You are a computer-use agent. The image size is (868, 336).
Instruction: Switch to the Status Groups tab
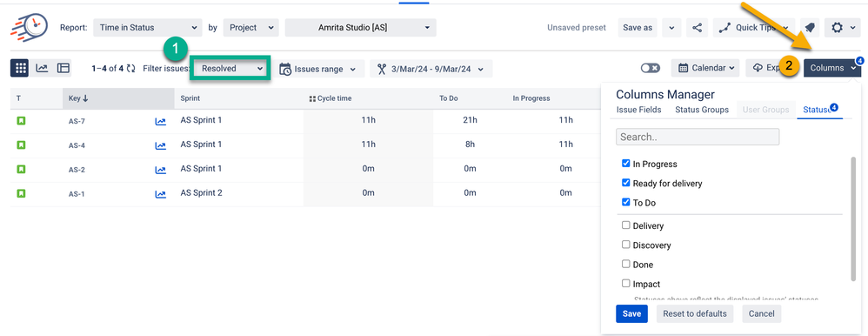point(702,110)
